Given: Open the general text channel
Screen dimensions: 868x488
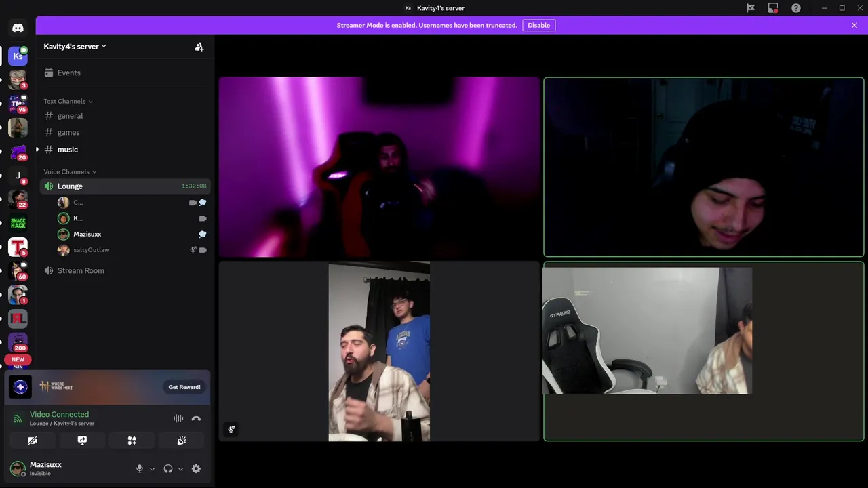Looking at the screenshot, I should click(x=125, y=116).
